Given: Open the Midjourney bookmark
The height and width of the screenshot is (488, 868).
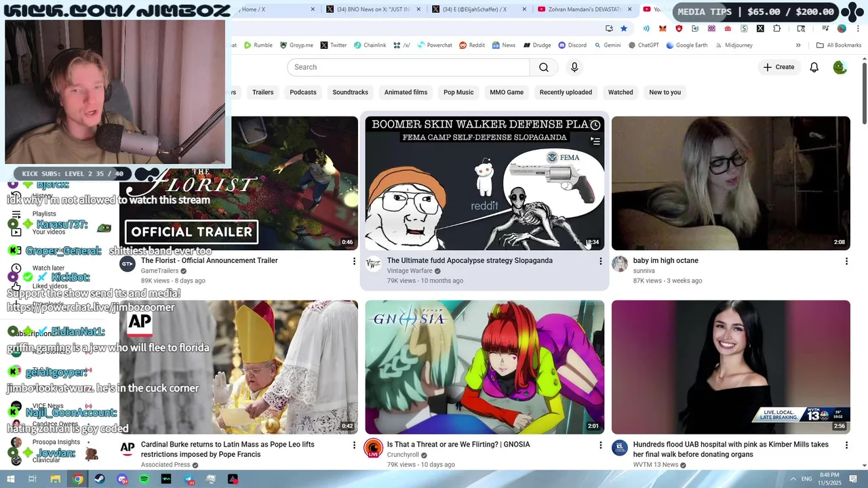Looking at the screenshot, I should click(734, 45).
